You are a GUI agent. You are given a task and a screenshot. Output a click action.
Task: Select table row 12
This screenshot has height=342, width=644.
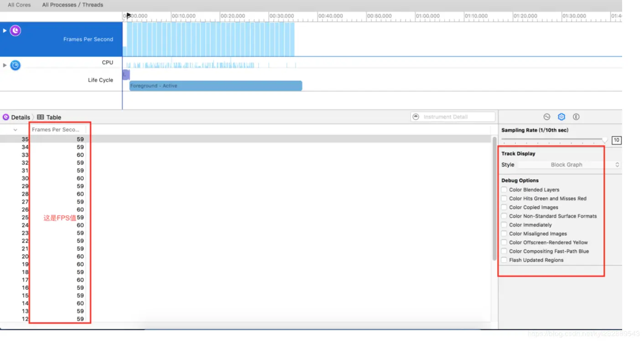pos(245,319)
